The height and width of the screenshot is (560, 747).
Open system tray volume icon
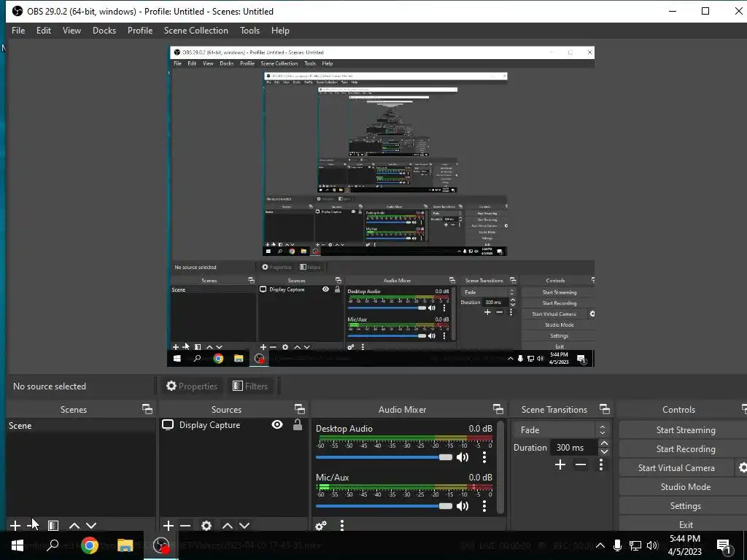[x=652, y=545]
